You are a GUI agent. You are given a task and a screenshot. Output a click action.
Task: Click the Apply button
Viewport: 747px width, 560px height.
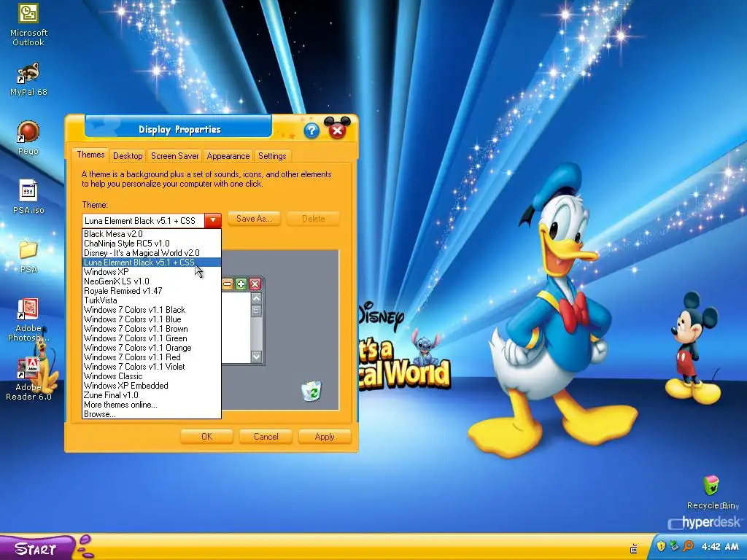point(325,437)
